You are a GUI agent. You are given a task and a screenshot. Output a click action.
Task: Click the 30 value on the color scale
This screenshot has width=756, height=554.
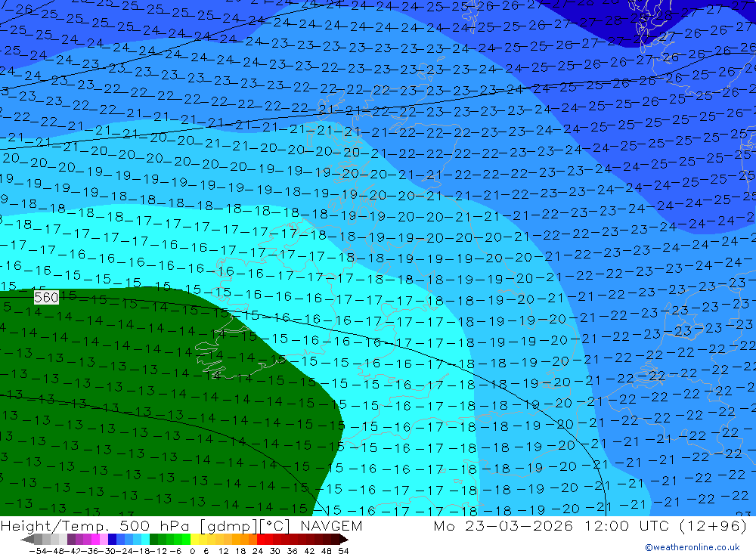click(x=275, y=551)
